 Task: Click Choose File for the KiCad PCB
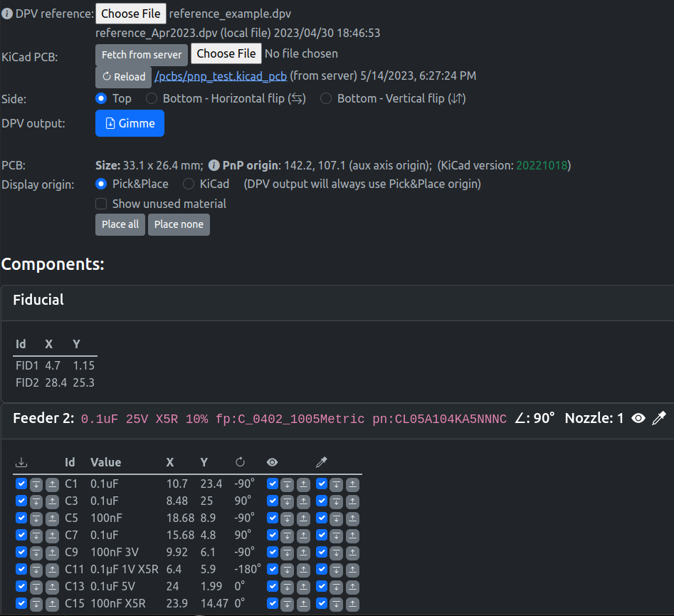[x=226, y=53]
